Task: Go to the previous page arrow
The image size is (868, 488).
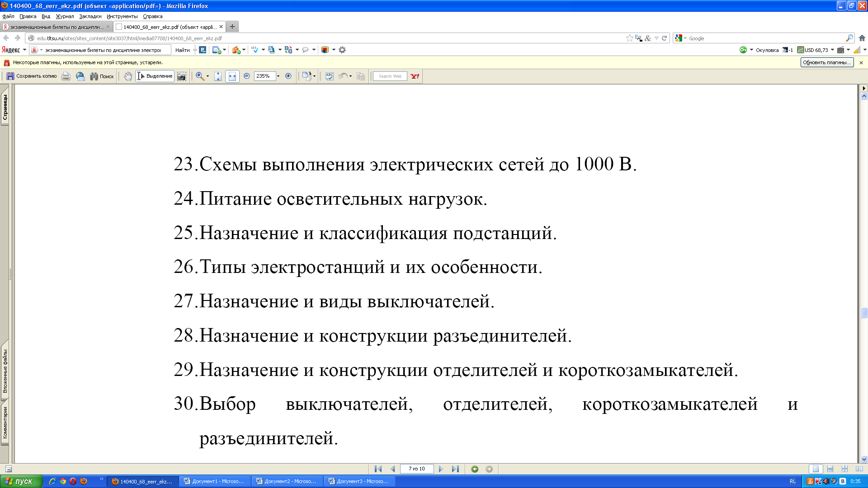Action: 392,469
